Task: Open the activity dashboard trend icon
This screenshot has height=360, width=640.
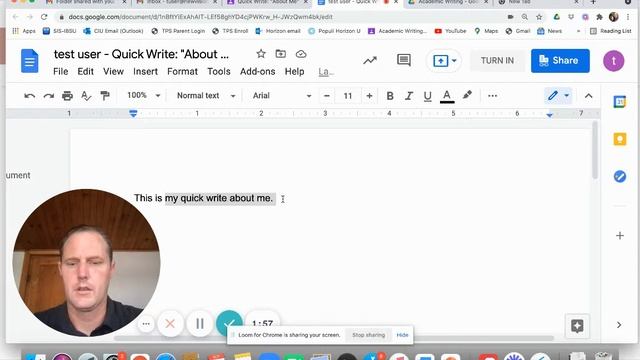Action: (x=370, y=60)
